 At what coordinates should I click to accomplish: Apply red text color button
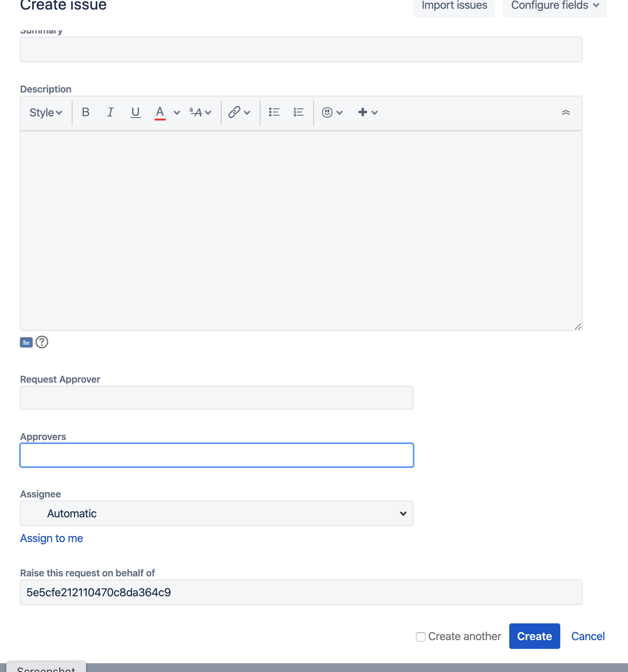[x=160, y=113]
